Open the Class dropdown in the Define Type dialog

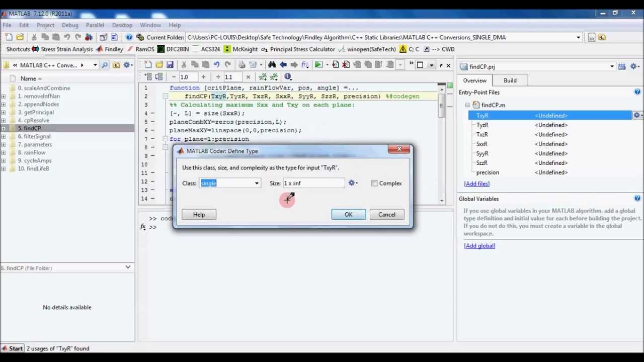pyautogui.click(x=257, y=183)
